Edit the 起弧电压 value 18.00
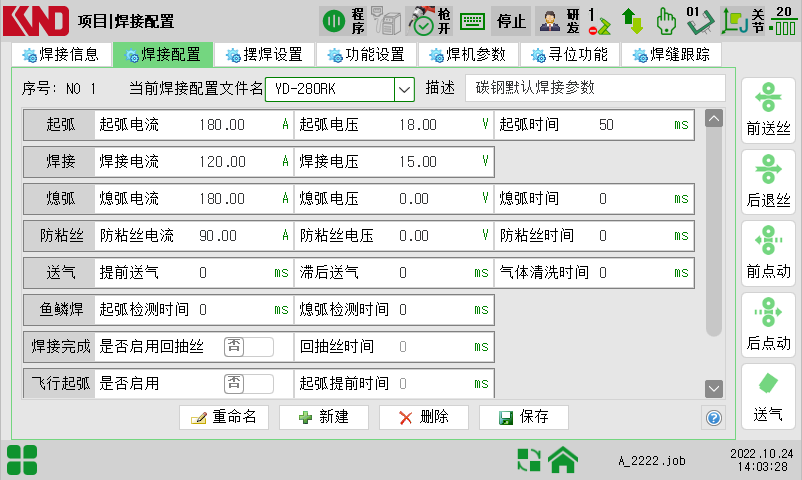Viewport: 802px width, 480px height. click(x=418, y=125)
